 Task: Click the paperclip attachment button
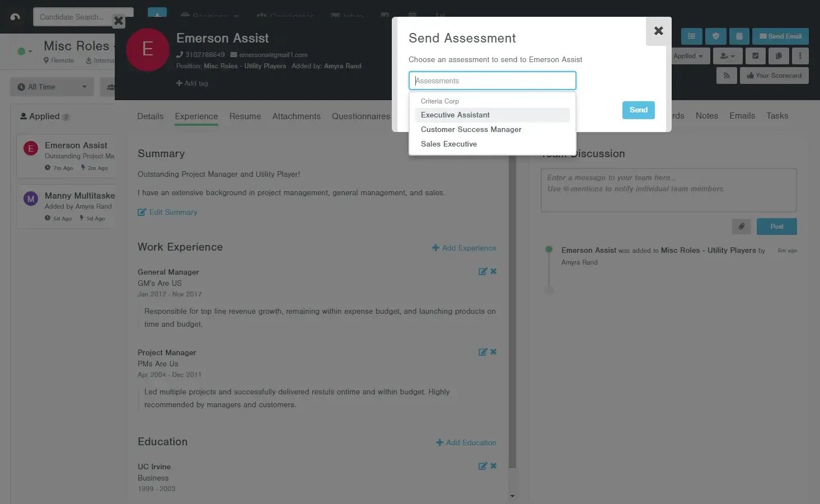coord(742,227)
